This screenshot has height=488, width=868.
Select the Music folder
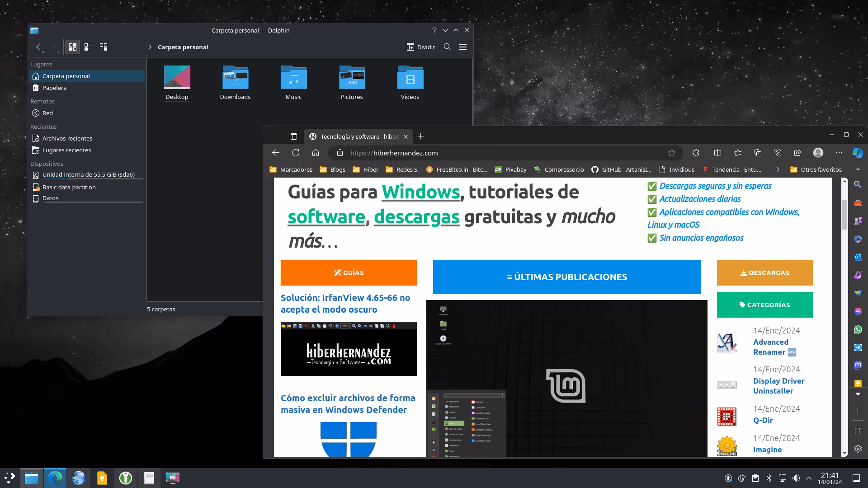[293, 83]
